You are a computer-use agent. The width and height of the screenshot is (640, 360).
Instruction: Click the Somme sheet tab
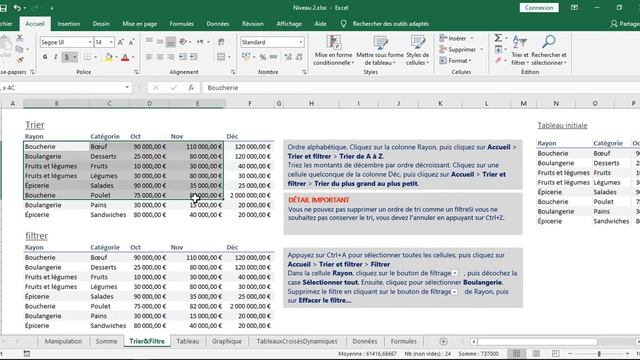106,341
